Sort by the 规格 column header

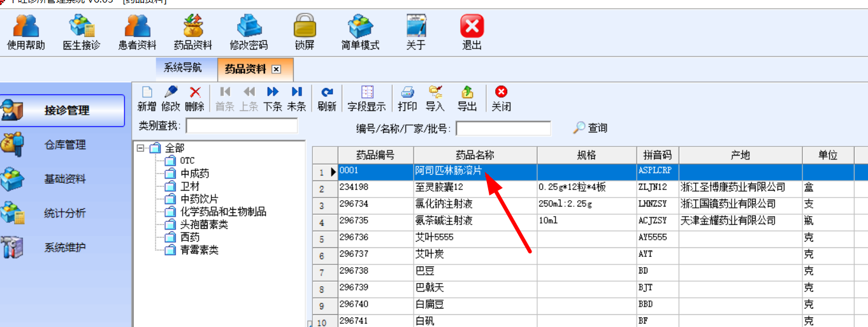click(586, 156)
